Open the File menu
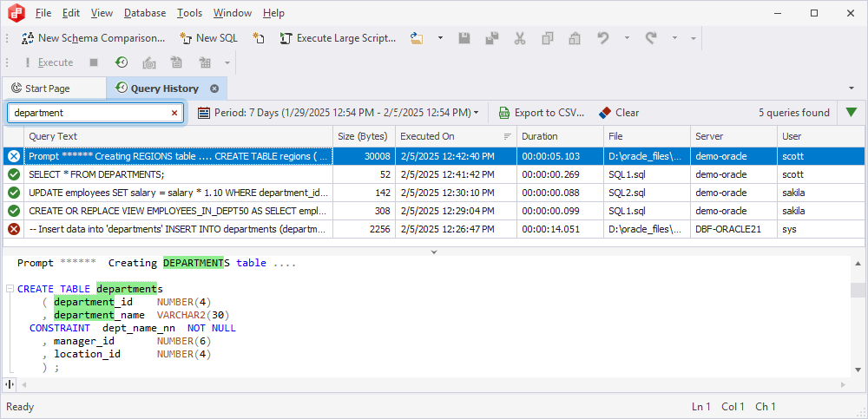 [43, 13]
